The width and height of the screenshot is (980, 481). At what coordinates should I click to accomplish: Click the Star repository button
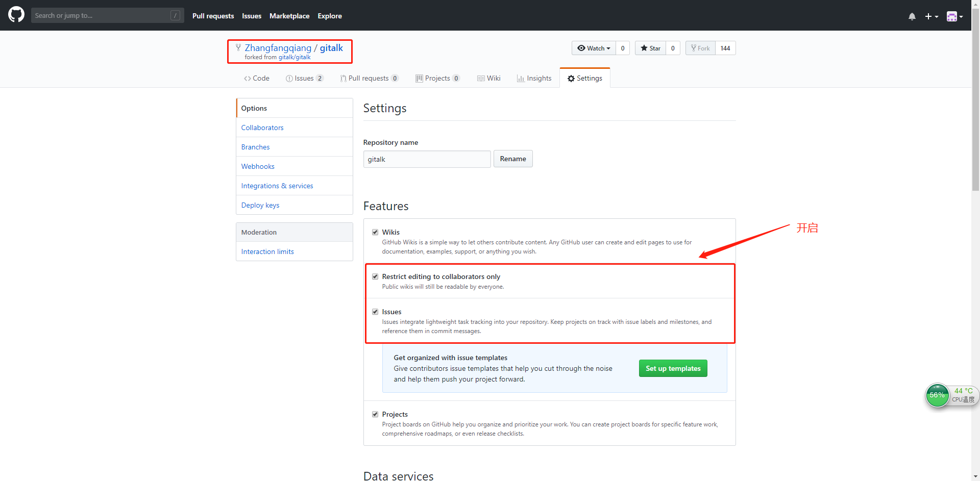coord(650,48)
